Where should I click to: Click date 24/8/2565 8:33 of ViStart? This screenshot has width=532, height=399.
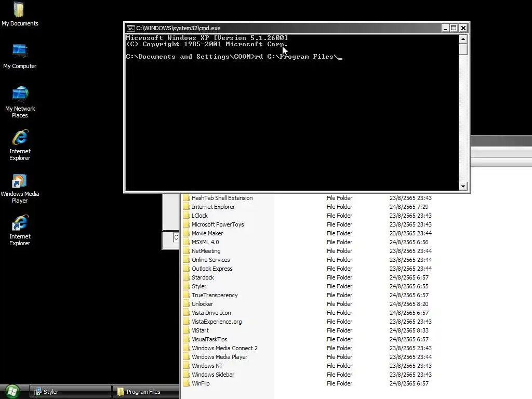[409, 330]
